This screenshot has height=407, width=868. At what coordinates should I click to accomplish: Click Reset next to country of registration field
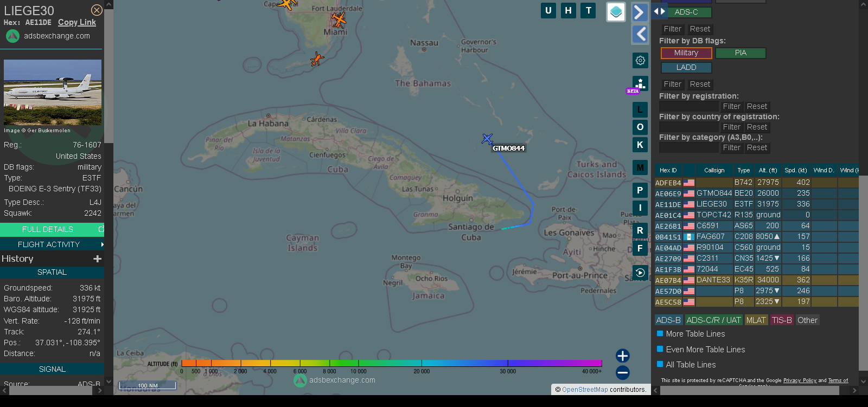tap(757, 127)
